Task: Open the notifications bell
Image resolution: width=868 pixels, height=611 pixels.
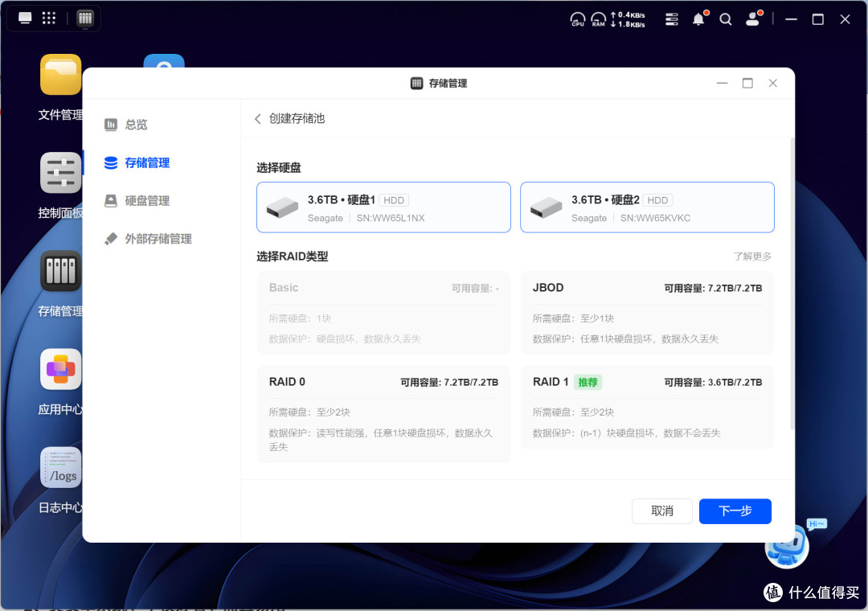Action: (699, 18)
